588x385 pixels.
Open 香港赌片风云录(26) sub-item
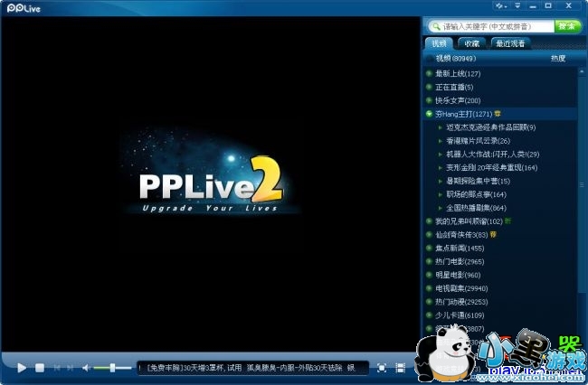tap(478, 141)
